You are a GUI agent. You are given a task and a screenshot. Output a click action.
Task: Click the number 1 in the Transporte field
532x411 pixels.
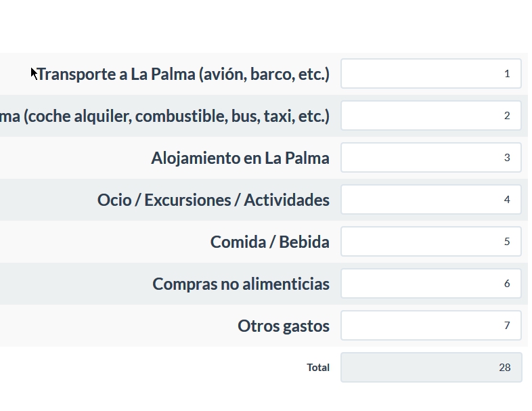[507, 74]
